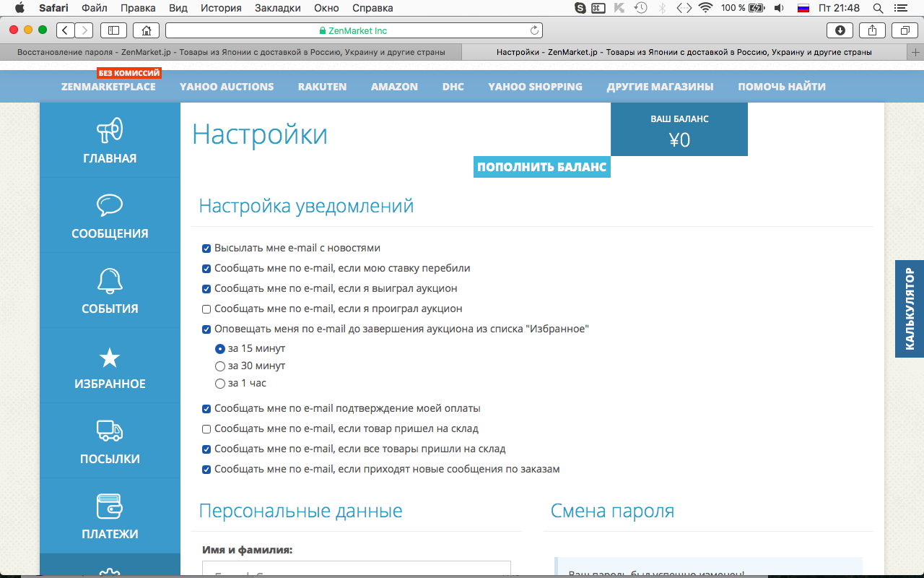The height and width of the screenshot is (578, 924).
Task: Click the ВАШ БАЛАНС ¥0 box
Action: (x=679, y=129)
